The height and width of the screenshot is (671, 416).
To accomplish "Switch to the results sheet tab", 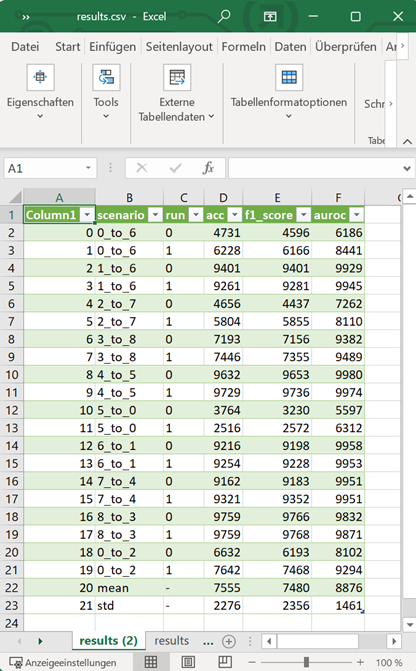I will click(172, 641).
